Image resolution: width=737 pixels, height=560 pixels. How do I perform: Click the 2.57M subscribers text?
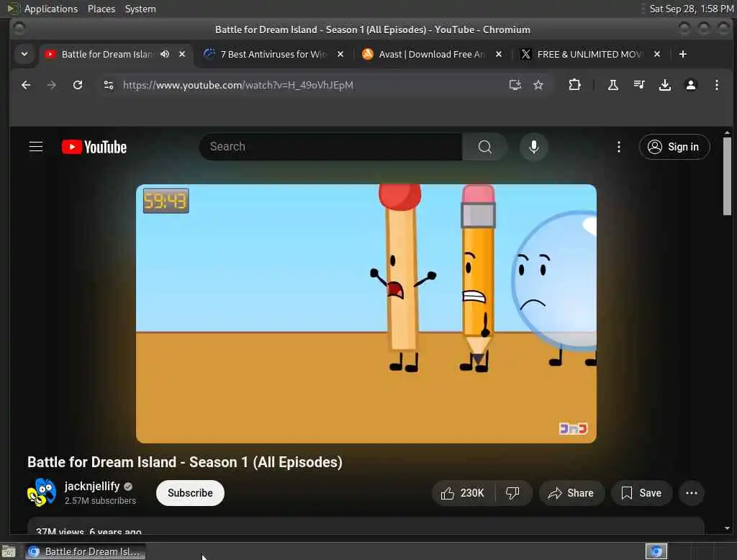pos(100,501)
